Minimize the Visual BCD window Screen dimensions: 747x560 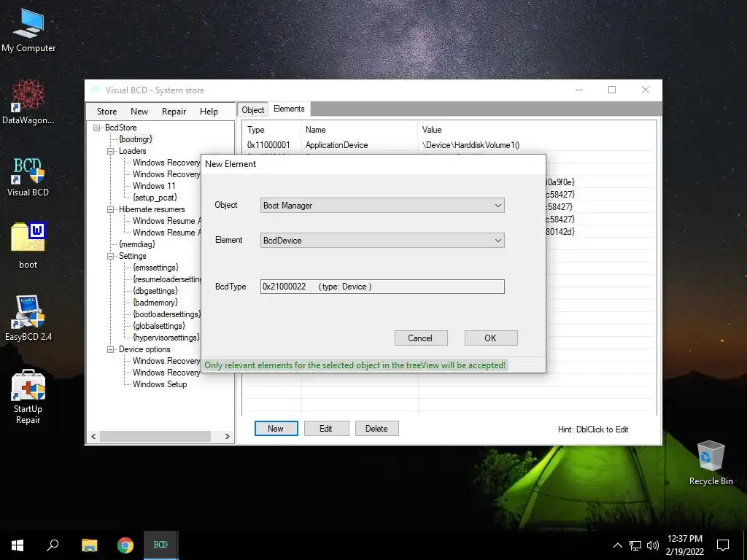[x=579, y=90]
